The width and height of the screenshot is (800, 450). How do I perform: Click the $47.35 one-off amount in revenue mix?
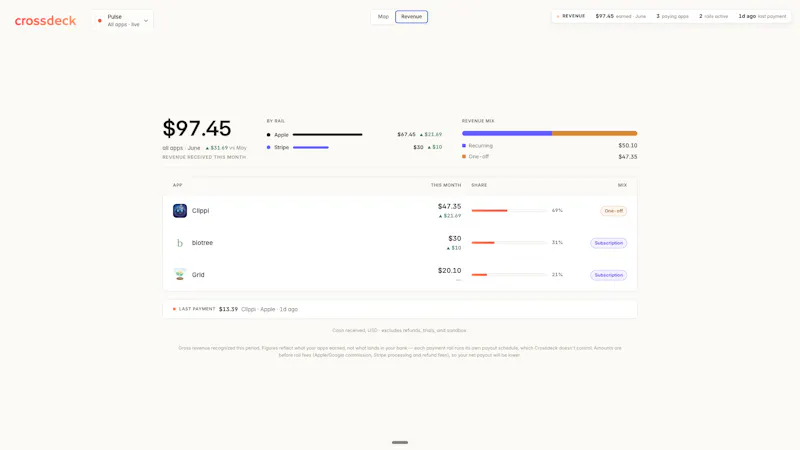click(x=628, y=157)
